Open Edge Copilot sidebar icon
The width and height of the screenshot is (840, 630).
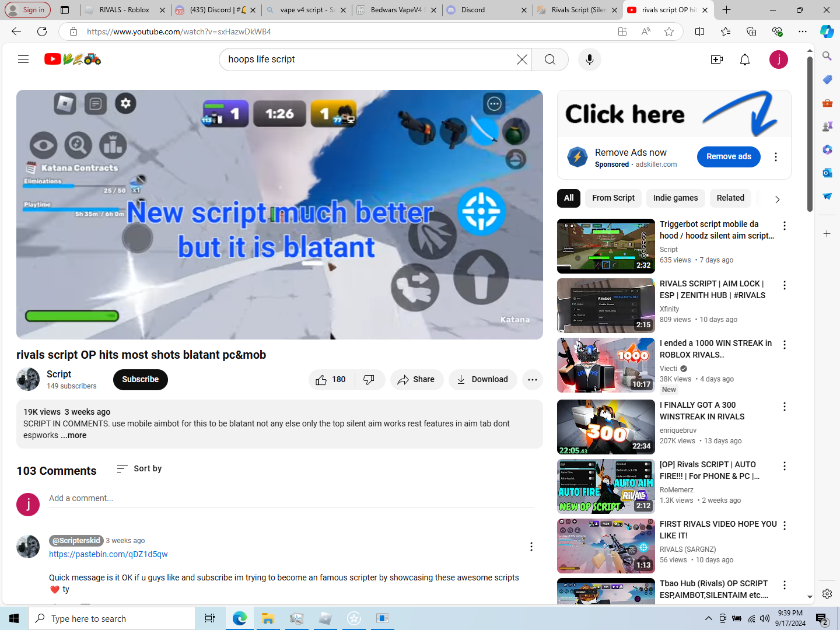coord(827,32)
